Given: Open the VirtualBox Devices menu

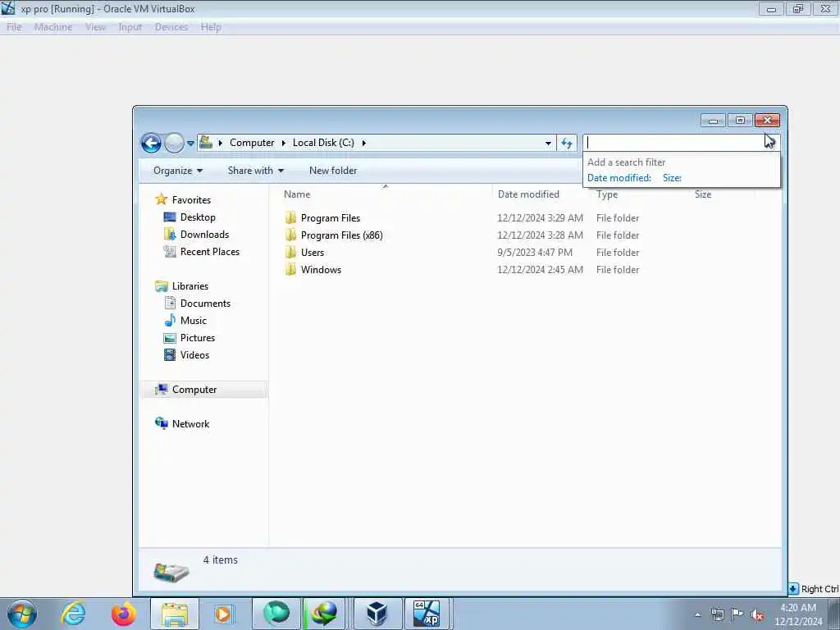Looking at the screenshot, I should pos(171,27).
